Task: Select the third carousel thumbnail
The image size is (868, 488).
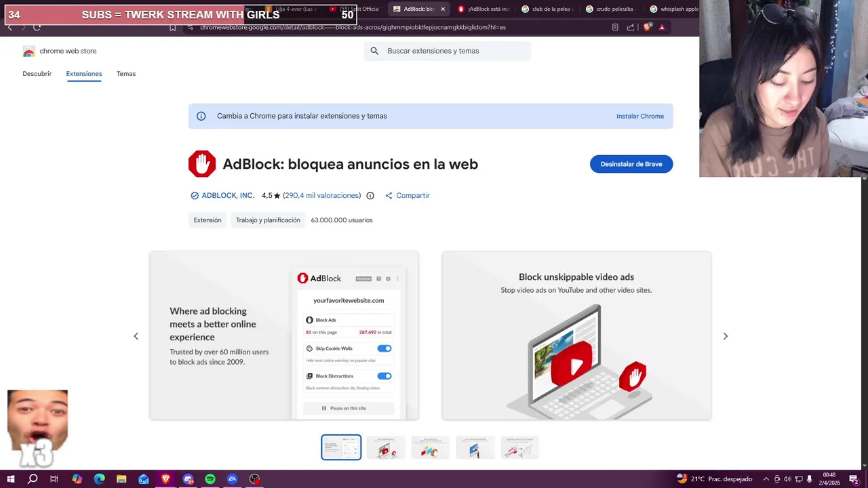Action: [x=431, y=447]
